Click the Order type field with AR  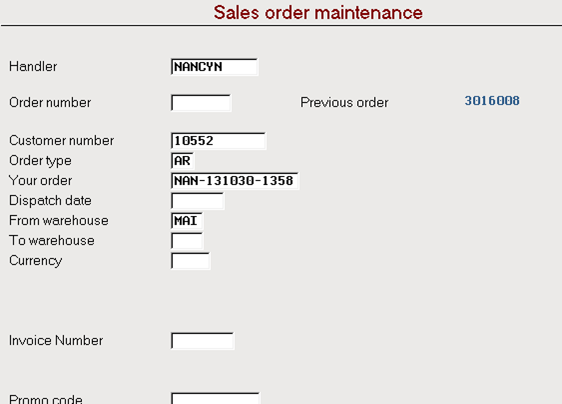tap(183, 161)
